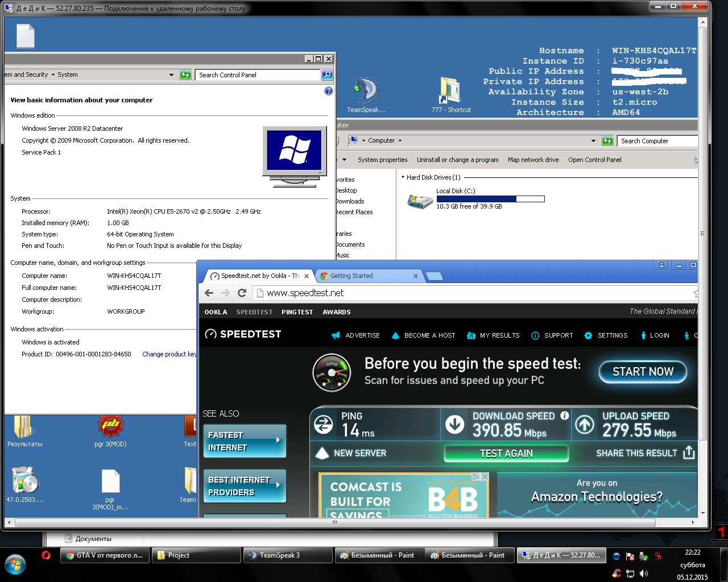This screenshot has height=582, width=728.
Task: Open the Speedtest 'Settings' link
Action: click(606, 335)
